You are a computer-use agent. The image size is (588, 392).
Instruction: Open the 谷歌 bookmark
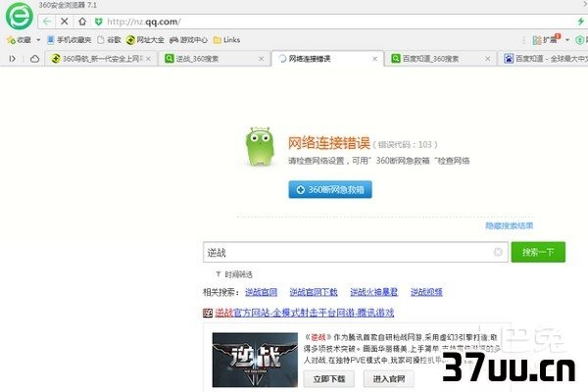pyautogui.click(x=109, y=40)
